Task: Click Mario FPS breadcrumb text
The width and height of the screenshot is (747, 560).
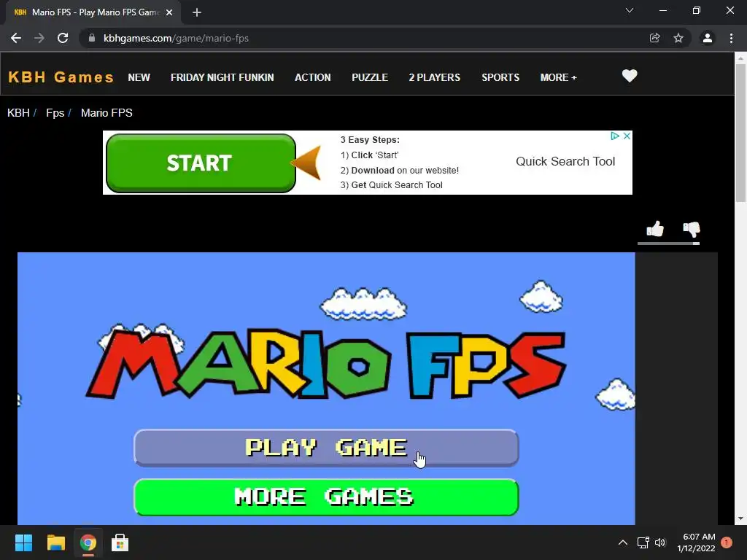Action: [107, 113]
